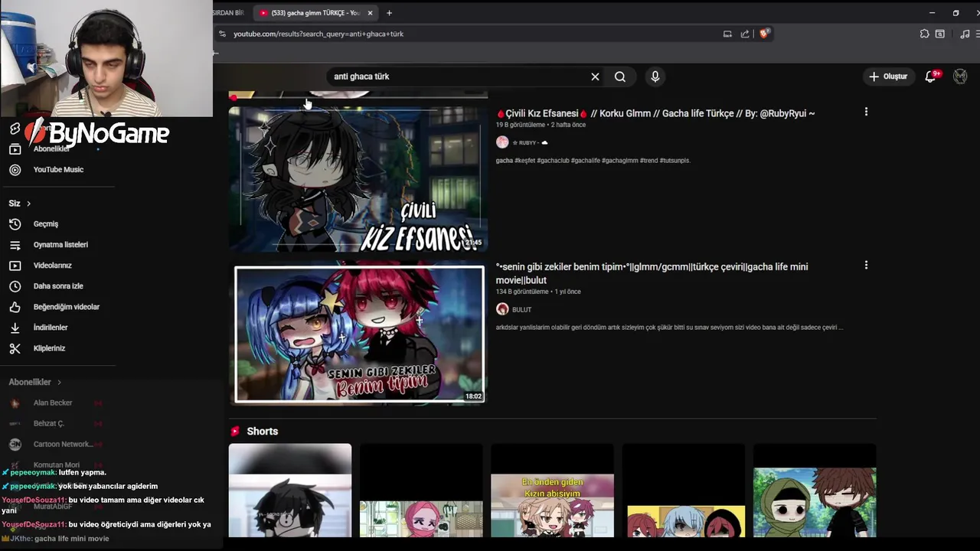
Task: Click the Cartoon Network channel avatar
Action: [15, 445]
